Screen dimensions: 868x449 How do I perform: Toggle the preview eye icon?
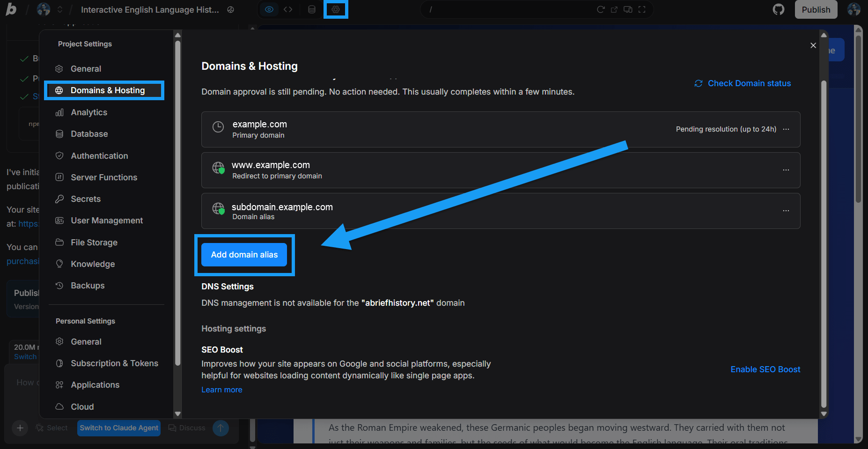[268, 9]
